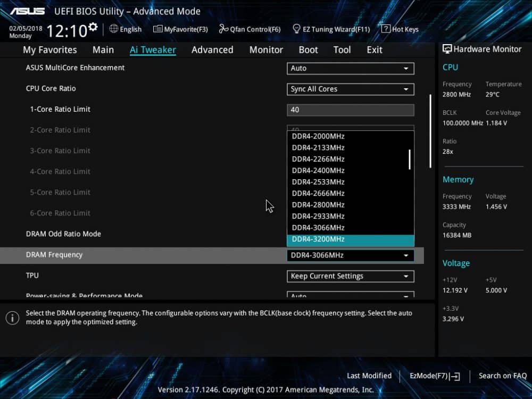Click the 6-Core Ratio Limit label

[60, 213]
